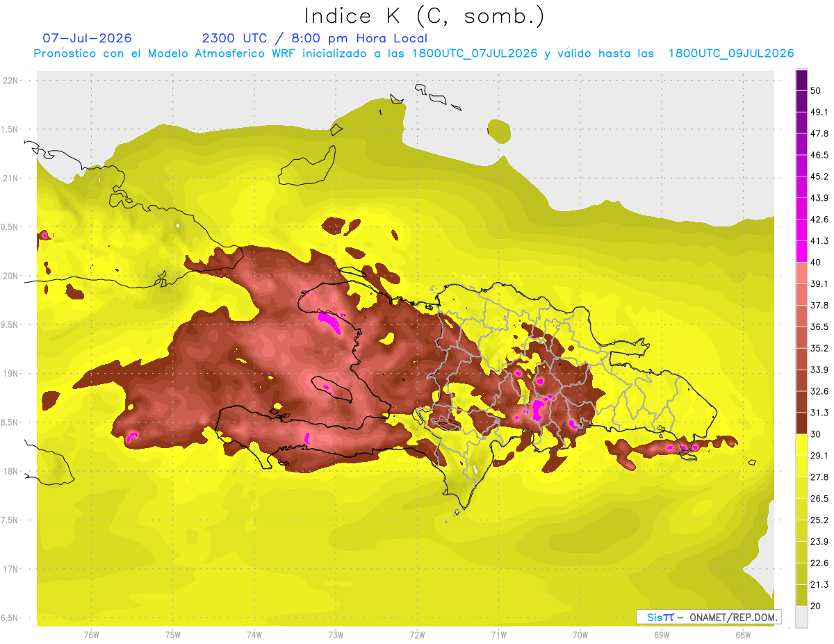This screenshot has height=644, width=834.
Task: Click the 21N latitude label
Action: point(10,178)
